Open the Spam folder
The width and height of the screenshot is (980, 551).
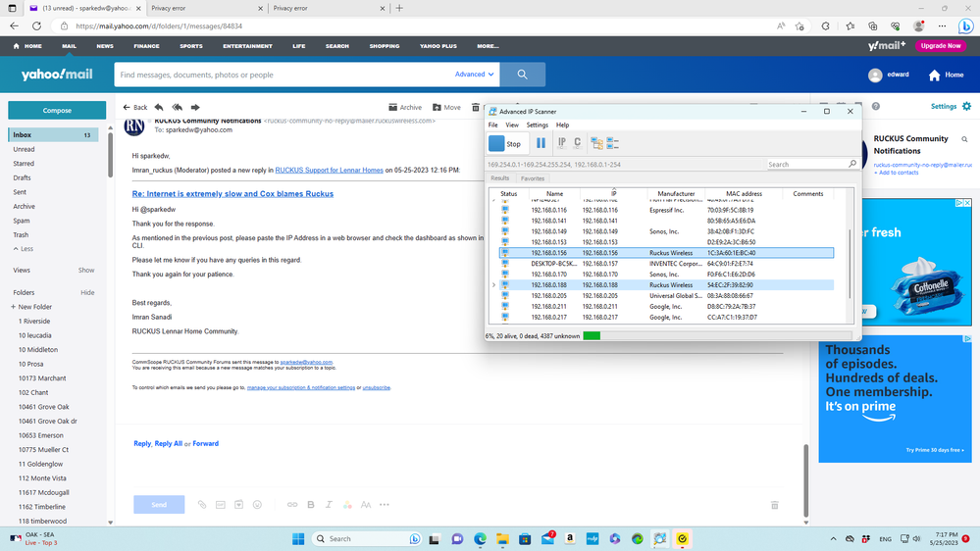click(22, 221)
